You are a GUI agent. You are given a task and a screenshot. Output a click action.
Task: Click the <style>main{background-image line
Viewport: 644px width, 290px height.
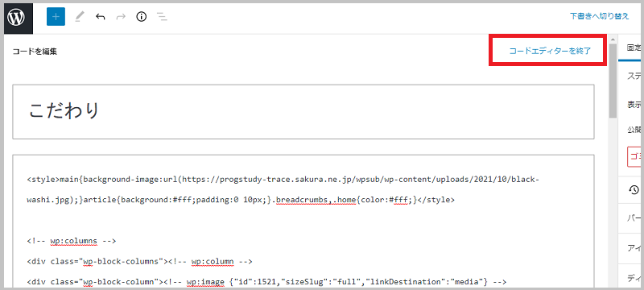pyautogui.click(x=283, y=180)
